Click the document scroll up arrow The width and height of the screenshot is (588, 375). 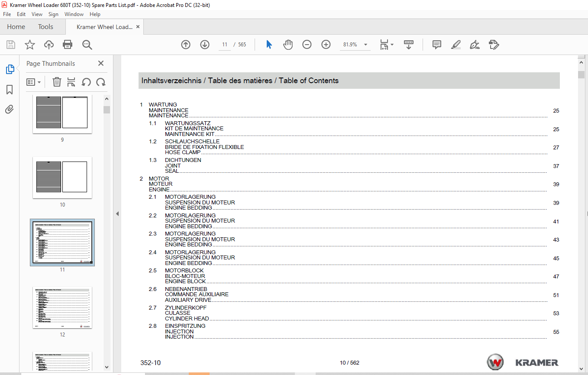click(581, 63)
